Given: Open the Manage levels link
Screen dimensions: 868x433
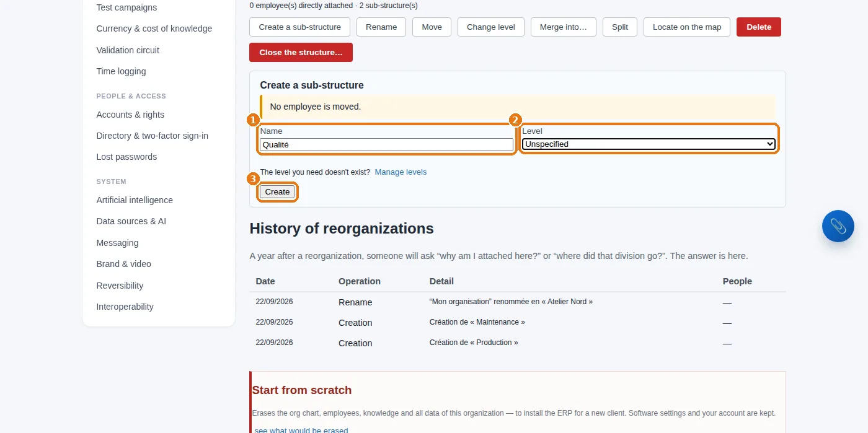Looking at the screenshot, I should tap(401, 172).
